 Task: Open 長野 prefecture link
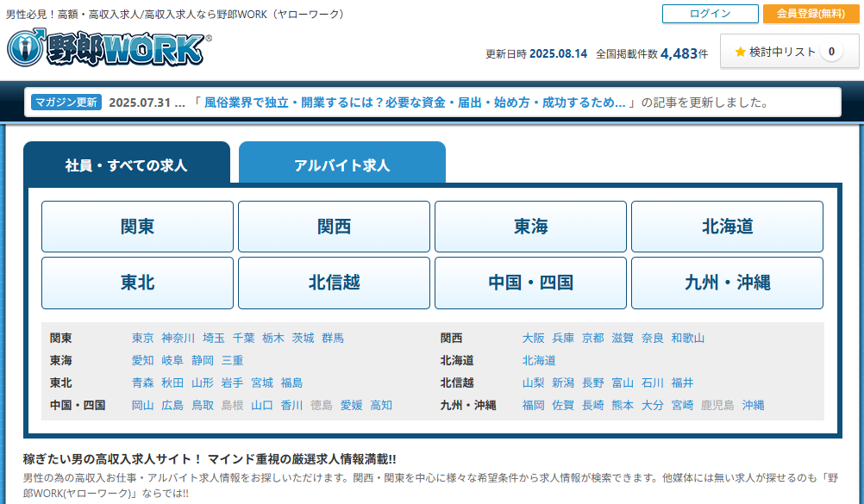pos(593,383)
